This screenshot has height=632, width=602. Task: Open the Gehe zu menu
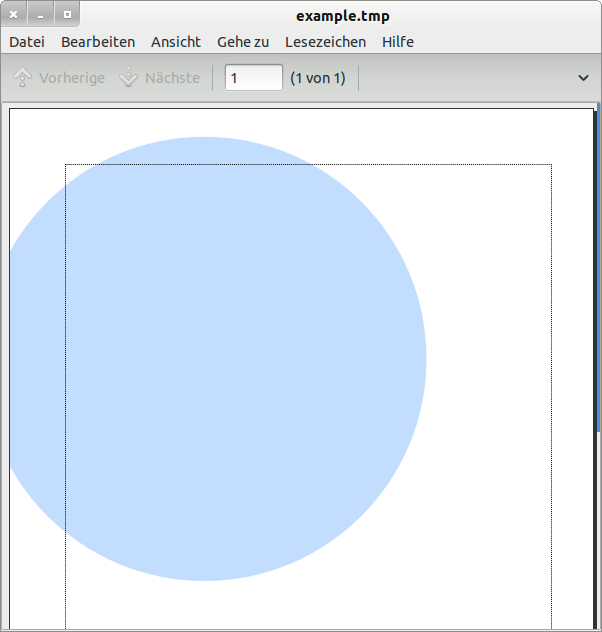coord(243,42)
